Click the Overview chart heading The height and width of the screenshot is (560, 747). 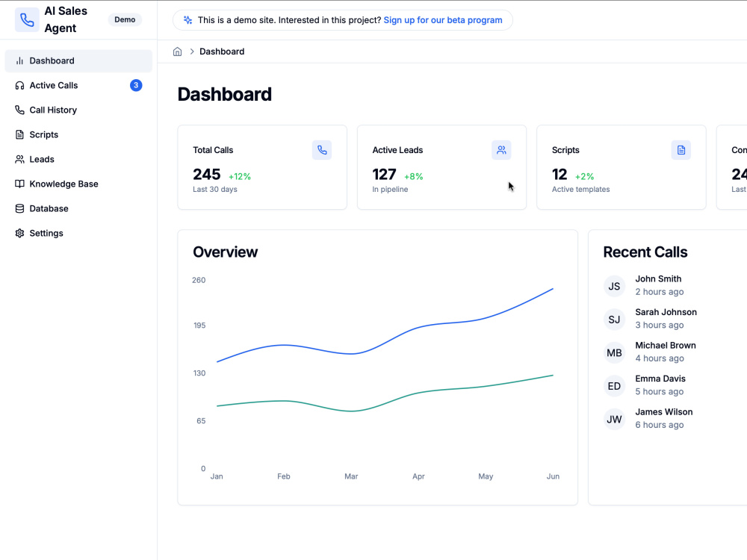(x=226, y=252)
